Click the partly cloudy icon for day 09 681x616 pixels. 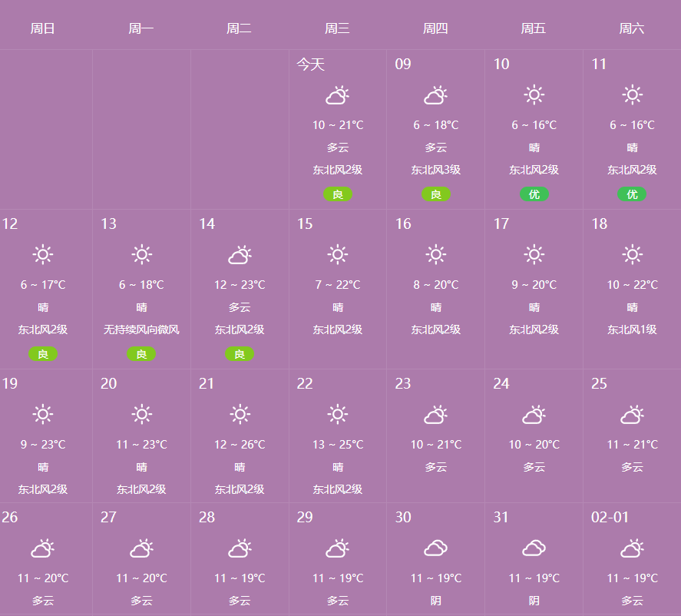click(435, 95)
